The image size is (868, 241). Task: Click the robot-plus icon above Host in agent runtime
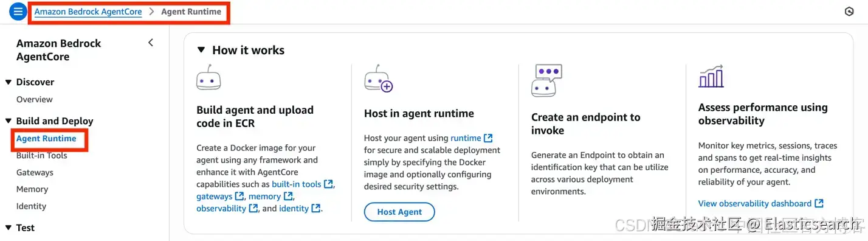pyautogui.click(x=378, y=78)
